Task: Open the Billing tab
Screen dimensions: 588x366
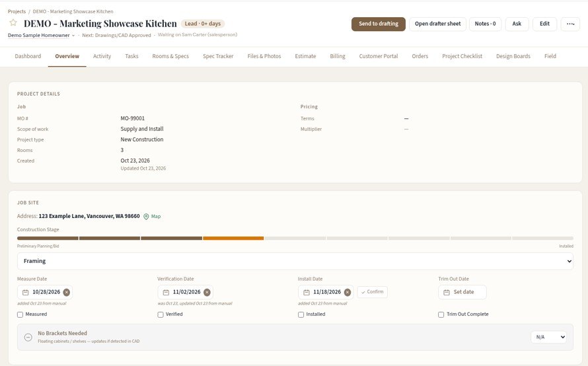Action: point(338,56)
